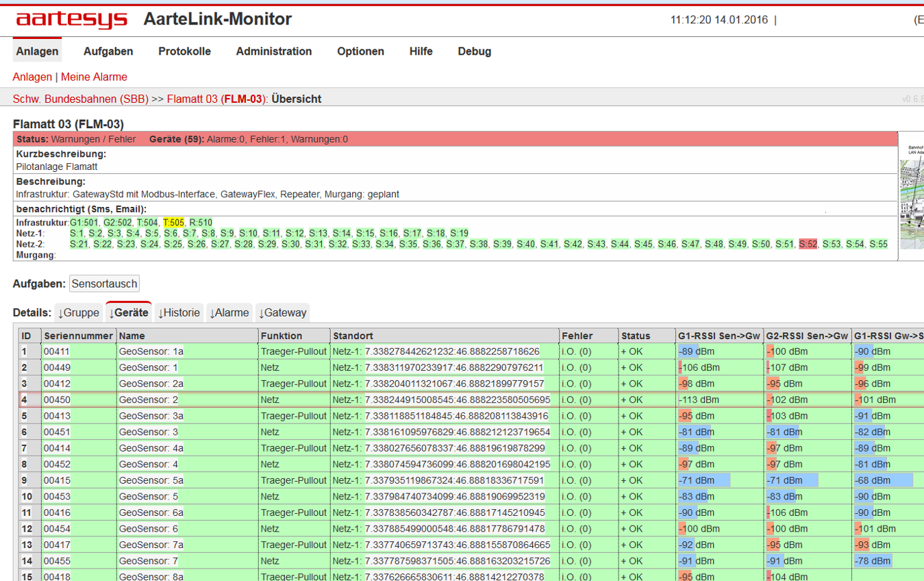The image size is (924, 581).
Task: Open Schw. Bundesbahnen (SBB) breadcrumb link
Action: coord(81,99)
